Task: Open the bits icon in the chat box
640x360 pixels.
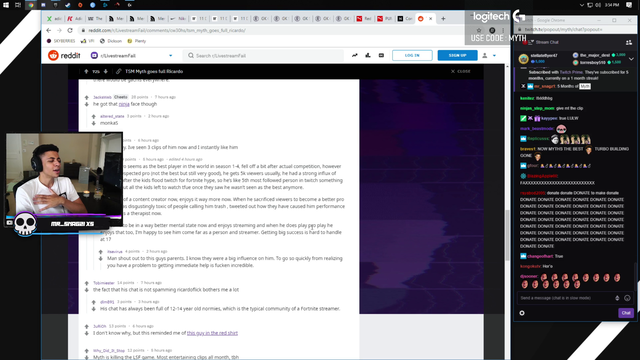Action: (617, 298)
